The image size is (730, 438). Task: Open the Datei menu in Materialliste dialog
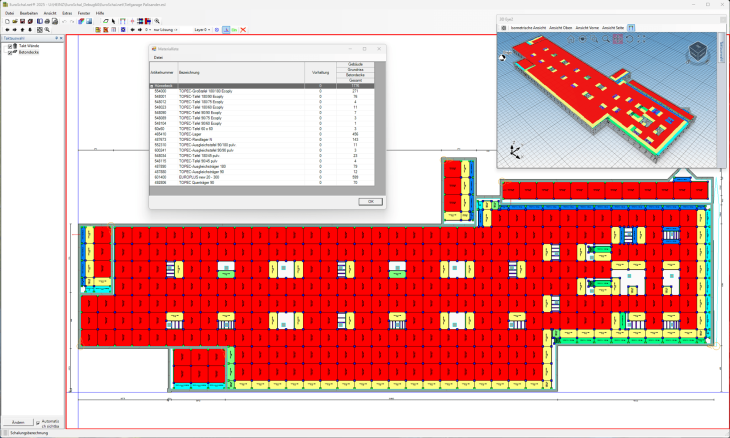coord(157,58)
